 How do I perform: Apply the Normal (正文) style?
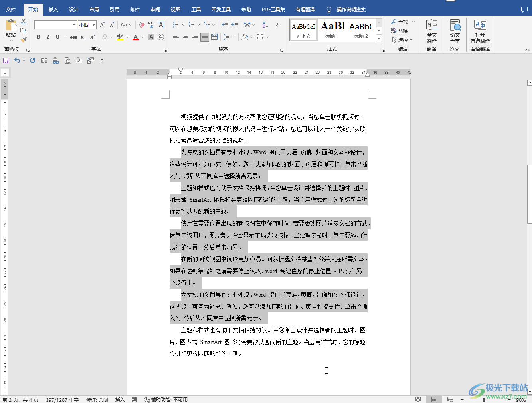coord(304,30)
